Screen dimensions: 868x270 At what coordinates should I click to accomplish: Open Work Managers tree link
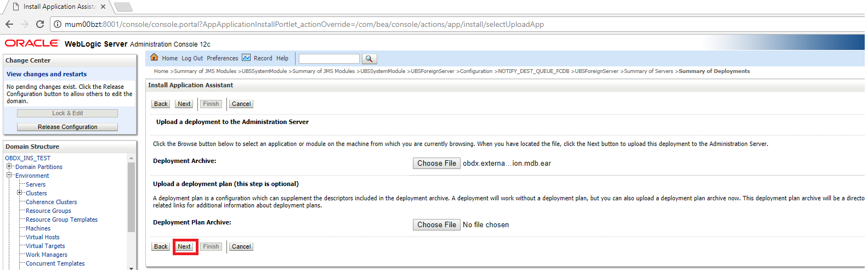tap(47, 255)
